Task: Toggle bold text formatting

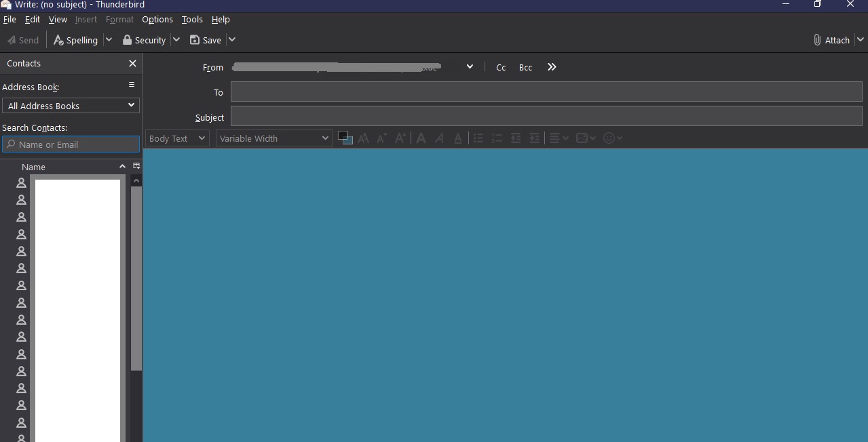Action: pyautogui.click(x=421, y=138)
